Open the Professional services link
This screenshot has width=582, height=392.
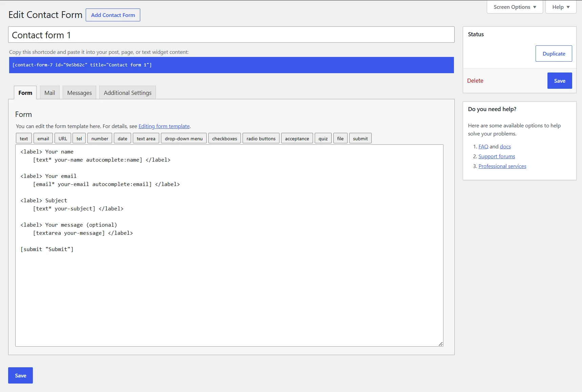502,166
